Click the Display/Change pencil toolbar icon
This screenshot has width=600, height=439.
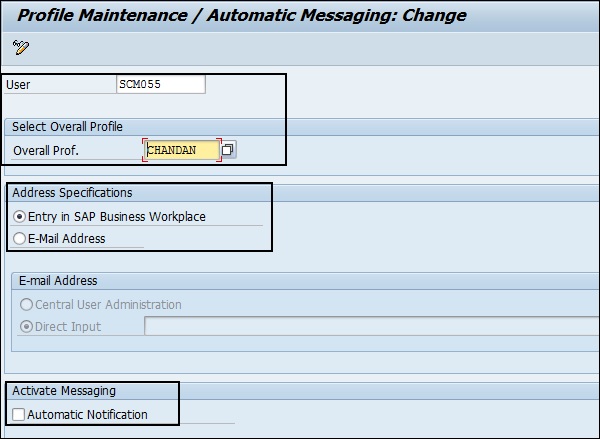pos(21,48)
